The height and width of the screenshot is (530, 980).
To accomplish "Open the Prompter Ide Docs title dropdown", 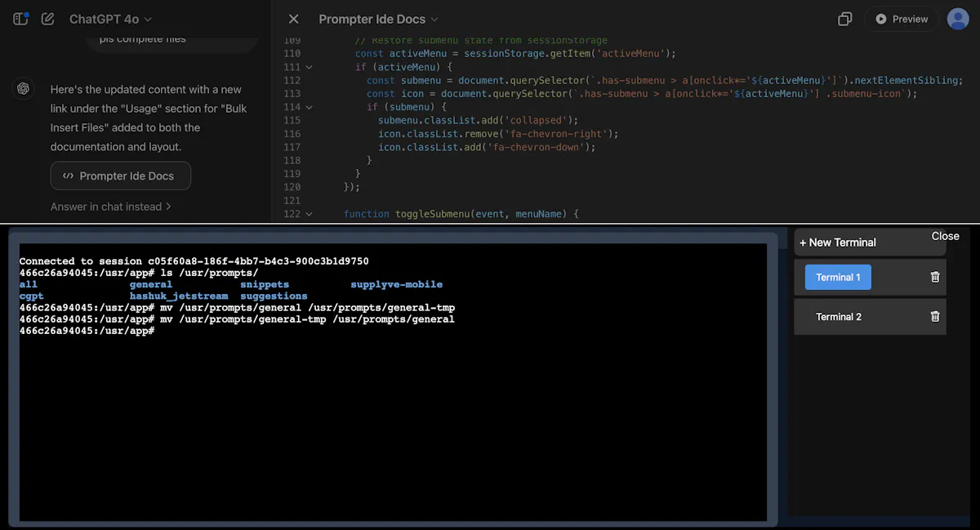I will [x=378, y=19].
